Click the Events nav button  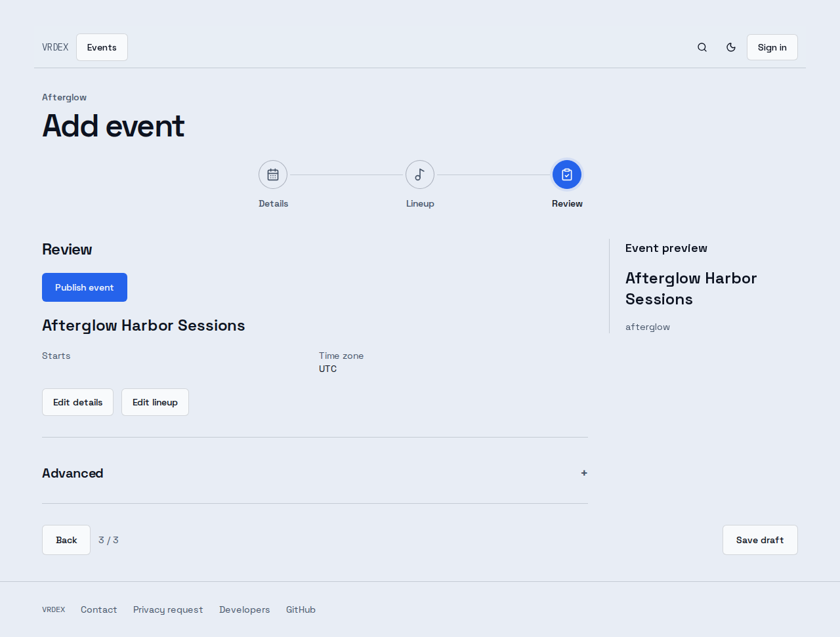click(102, 47)
